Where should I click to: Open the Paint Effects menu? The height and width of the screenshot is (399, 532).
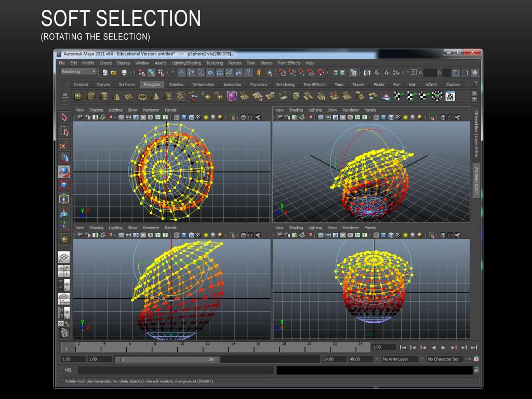point(289,63)
